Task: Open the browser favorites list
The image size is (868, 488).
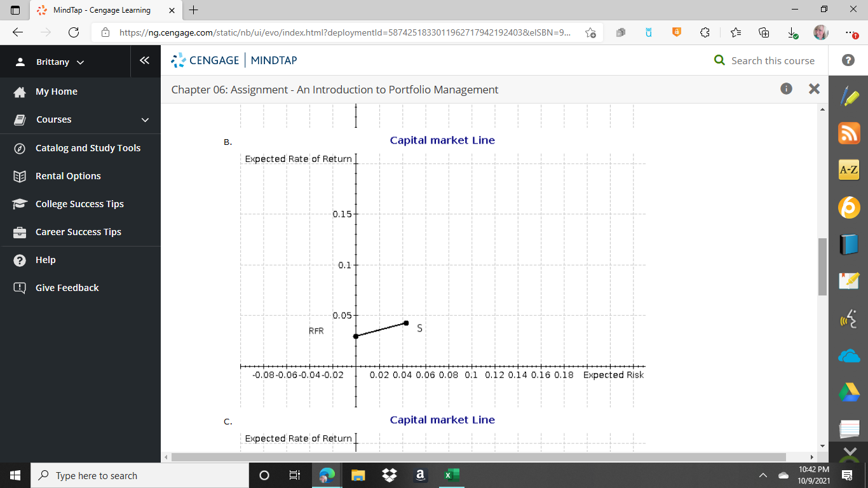Action: click(735, 32)
